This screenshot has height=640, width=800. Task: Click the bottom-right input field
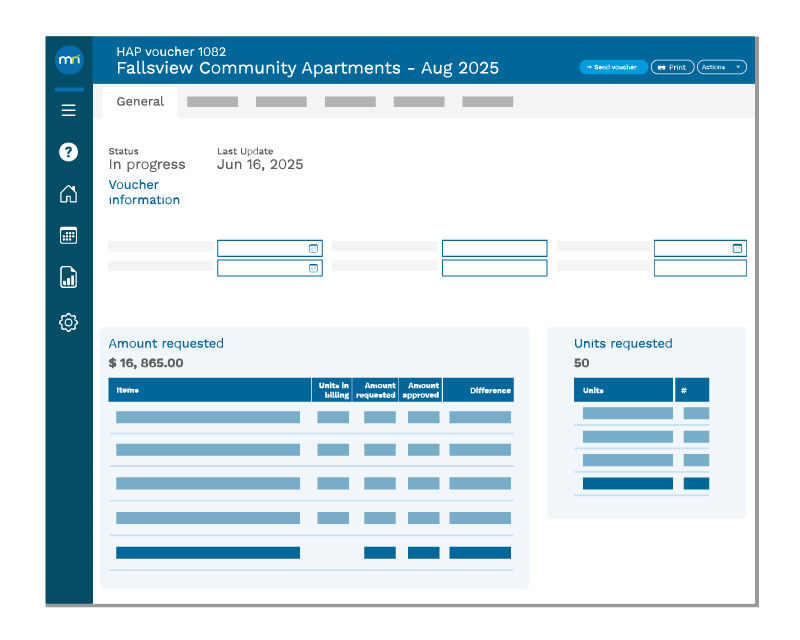pyautogui.click(x=700, y=268)
